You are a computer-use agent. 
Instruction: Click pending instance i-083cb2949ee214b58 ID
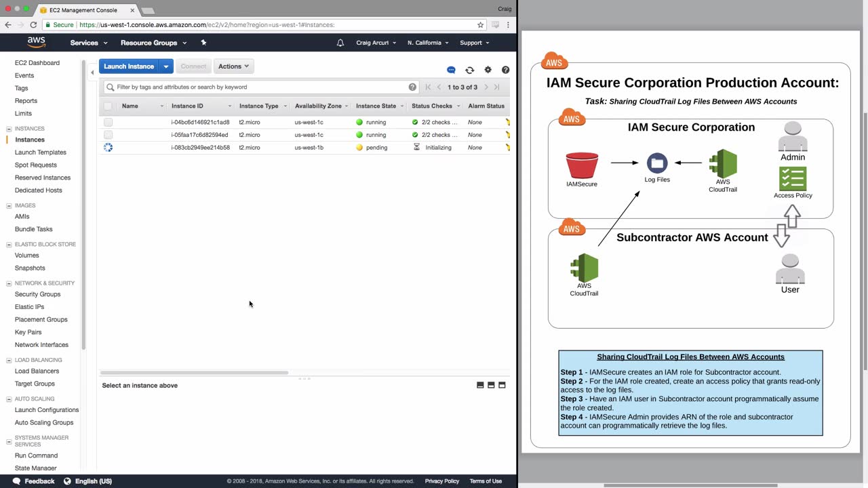tap(200, 148)
